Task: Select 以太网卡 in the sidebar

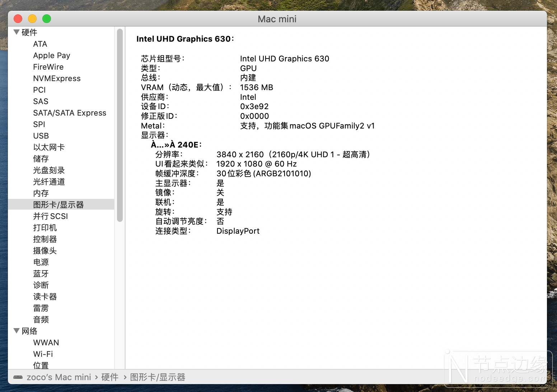Action: 49,147
